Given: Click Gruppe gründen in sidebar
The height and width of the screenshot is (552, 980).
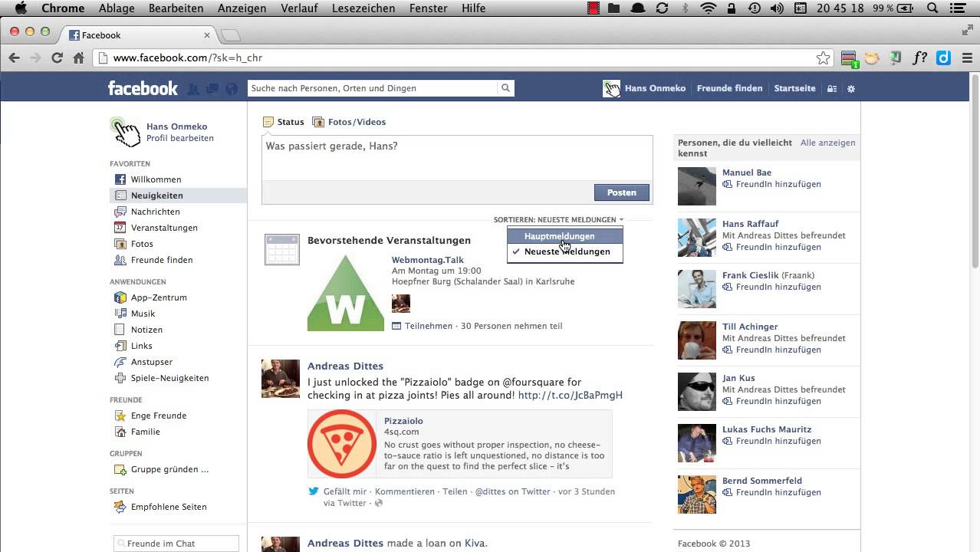Looking at the screenshot, I should point(169,469).
